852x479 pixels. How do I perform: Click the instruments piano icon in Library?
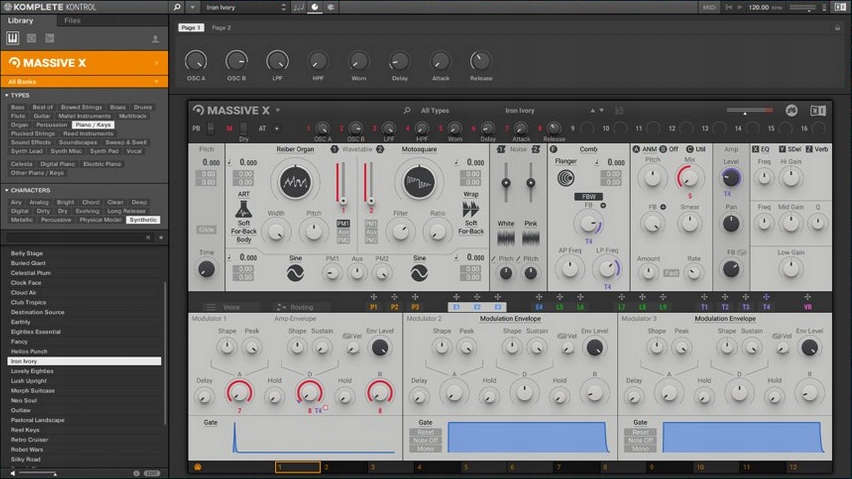[x=14, y=38]
